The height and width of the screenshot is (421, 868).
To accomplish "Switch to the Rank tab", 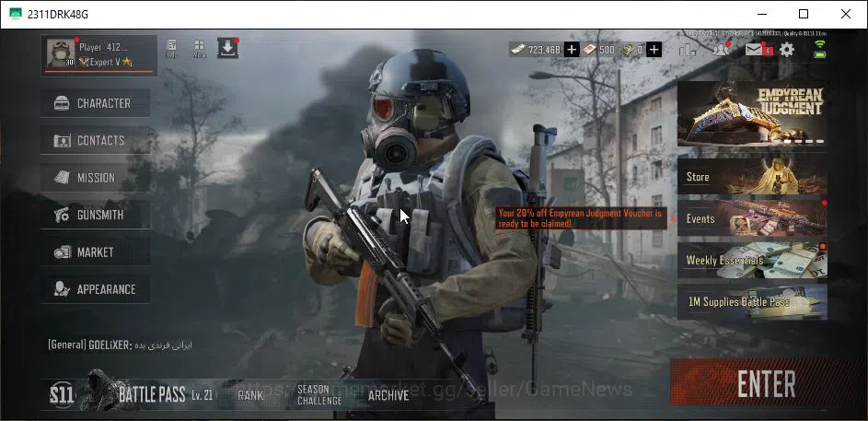I will 250,395.
